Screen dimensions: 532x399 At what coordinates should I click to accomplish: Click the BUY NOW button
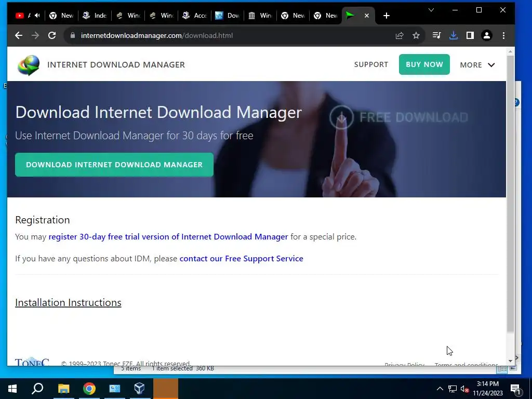(424, 64)
